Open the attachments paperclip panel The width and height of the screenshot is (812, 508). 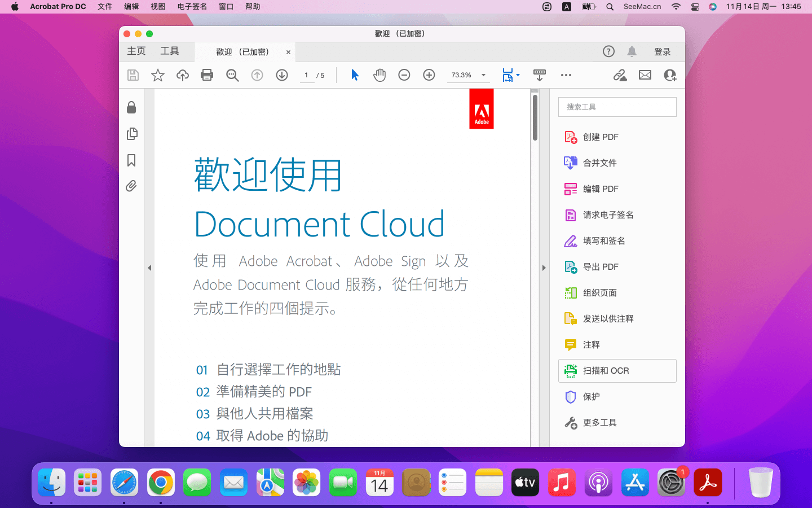pyautogui.click(x=131, y=186)
